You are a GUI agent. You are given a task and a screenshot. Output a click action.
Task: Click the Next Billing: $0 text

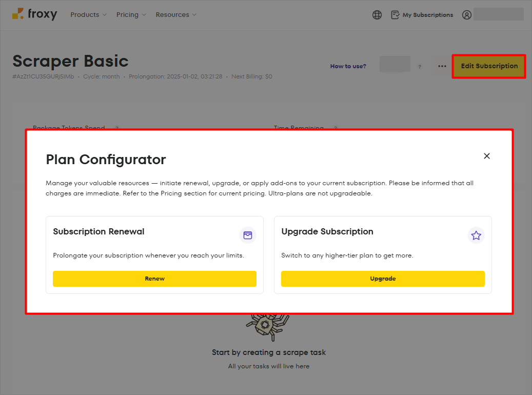(x=252, y=77)
